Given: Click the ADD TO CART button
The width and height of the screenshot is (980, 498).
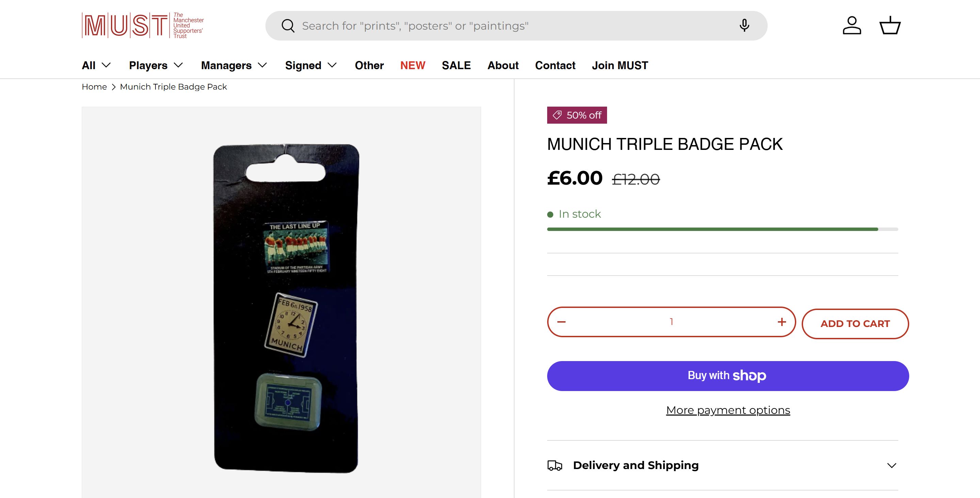Looking at the screenshot, I should (x=855, y=324).
